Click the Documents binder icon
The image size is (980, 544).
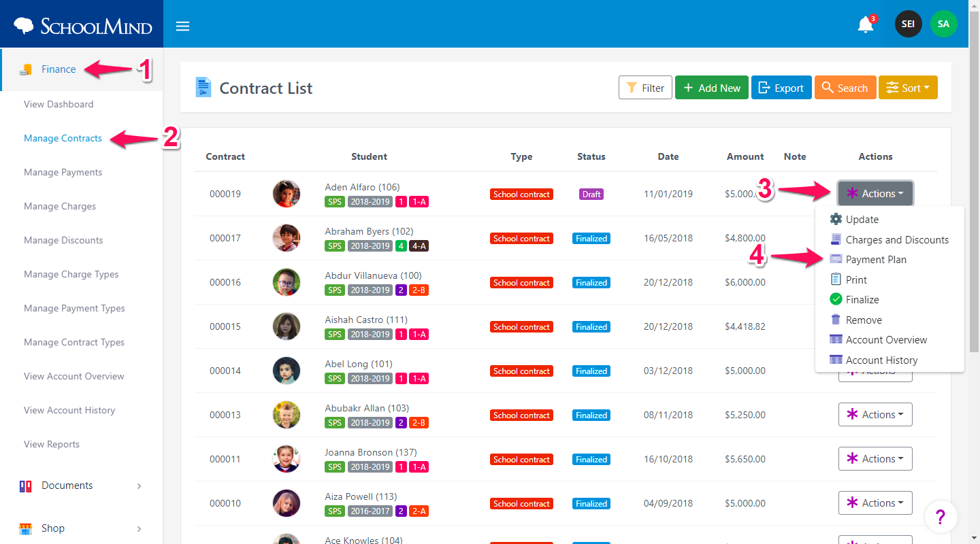25,486
